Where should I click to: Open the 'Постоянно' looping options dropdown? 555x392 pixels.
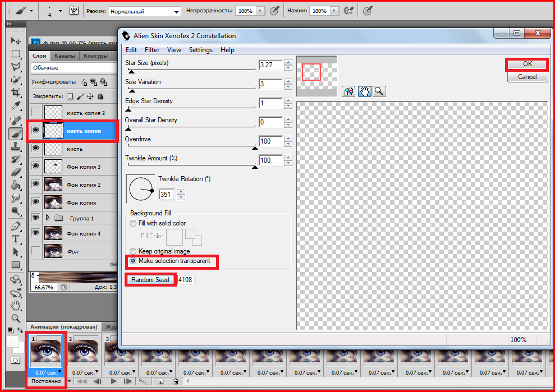(x=70, y=381)
